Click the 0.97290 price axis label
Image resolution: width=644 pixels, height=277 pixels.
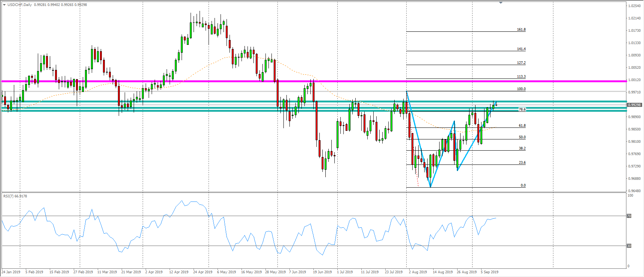tap(634, 166)
